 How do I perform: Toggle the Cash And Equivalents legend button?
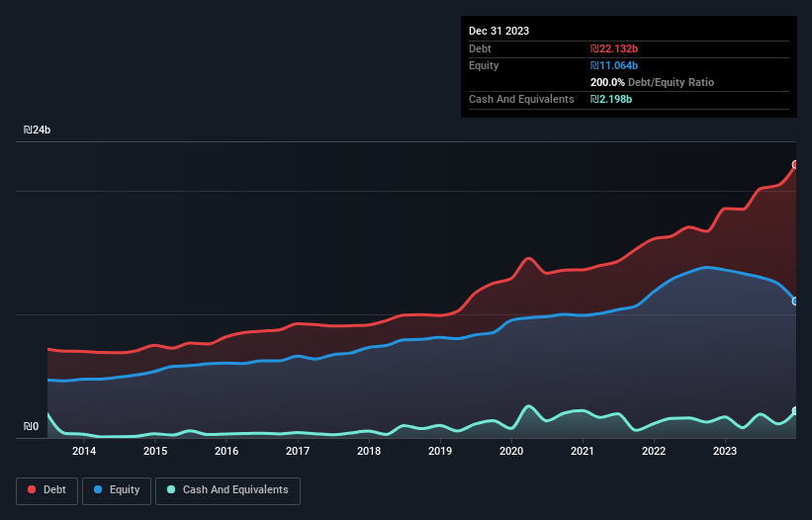[x=227, y=490]
